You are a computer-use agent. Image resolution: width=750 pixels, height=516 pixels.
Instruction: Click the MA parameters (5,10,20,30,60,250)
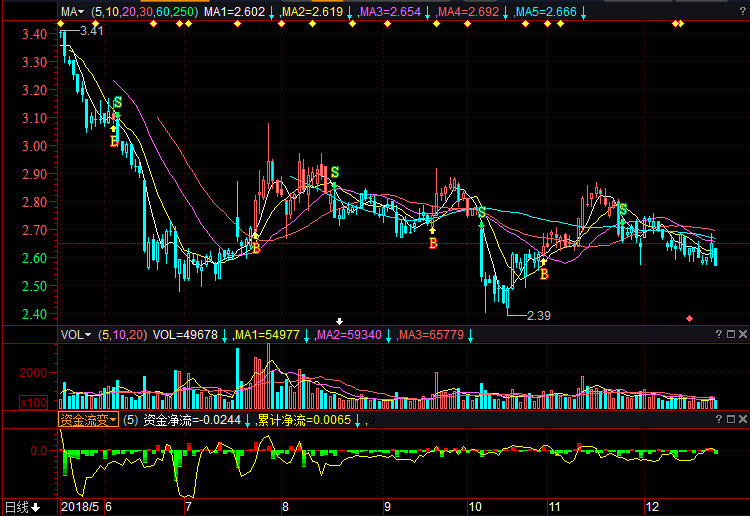(x=143, y=11)
